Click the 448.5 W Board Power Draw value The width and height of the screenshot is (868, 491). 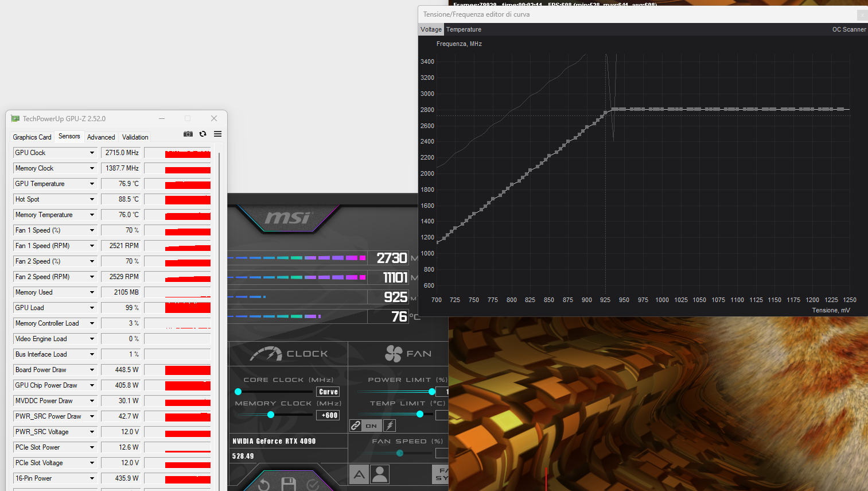coord(121,370)
